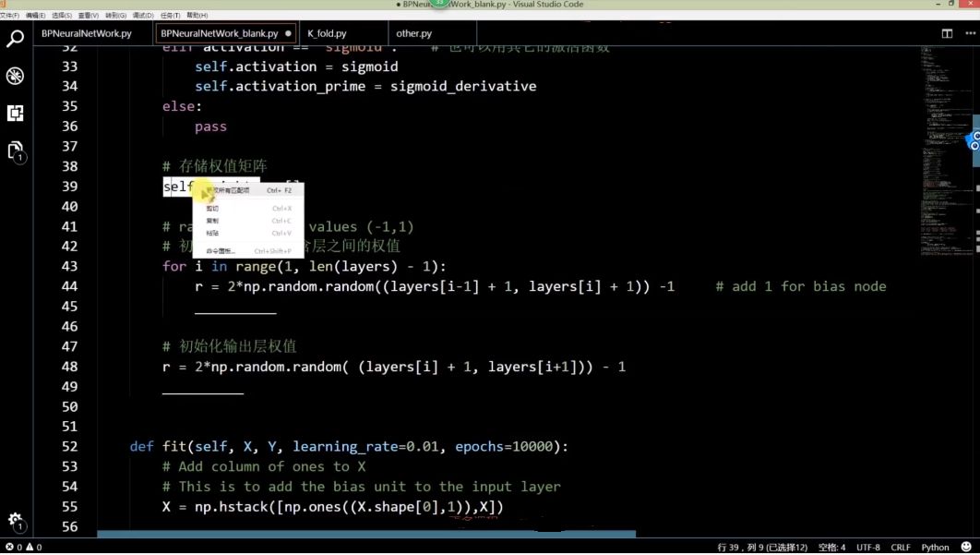Open the other.py tab
This screenshot has height=555, width=980.
pyautogui.click(x=413, y=33)
